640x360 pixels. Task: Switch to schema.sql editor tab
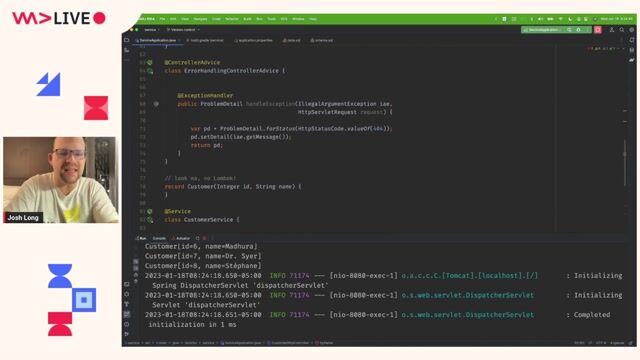click(322, 40)
